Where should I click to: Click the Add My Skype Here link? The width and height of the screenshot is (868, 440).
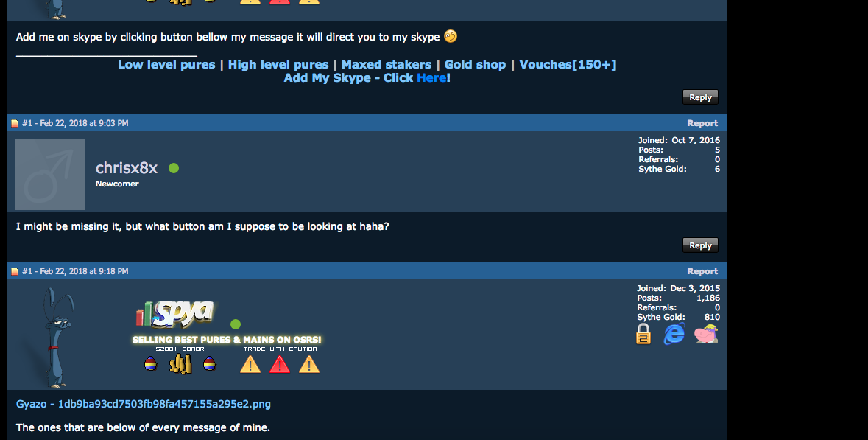click(431, 77)
